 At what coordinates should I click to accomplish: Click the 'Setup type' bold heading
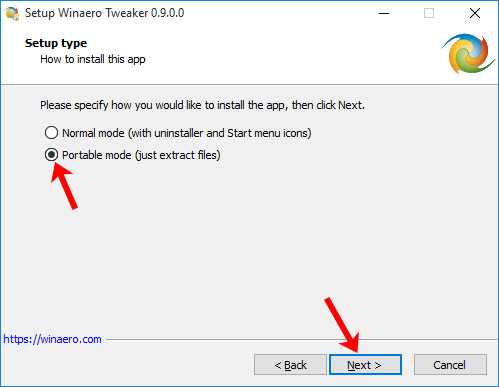coord(56,43)
